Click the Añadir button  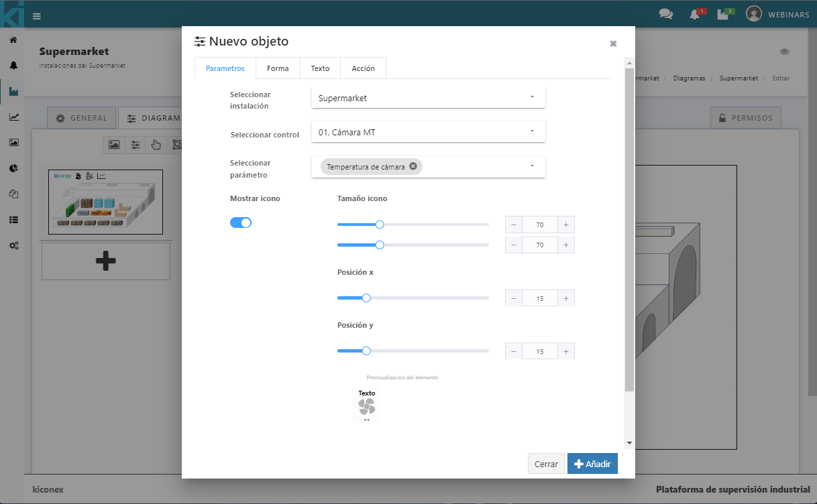(x=592, y=464)
